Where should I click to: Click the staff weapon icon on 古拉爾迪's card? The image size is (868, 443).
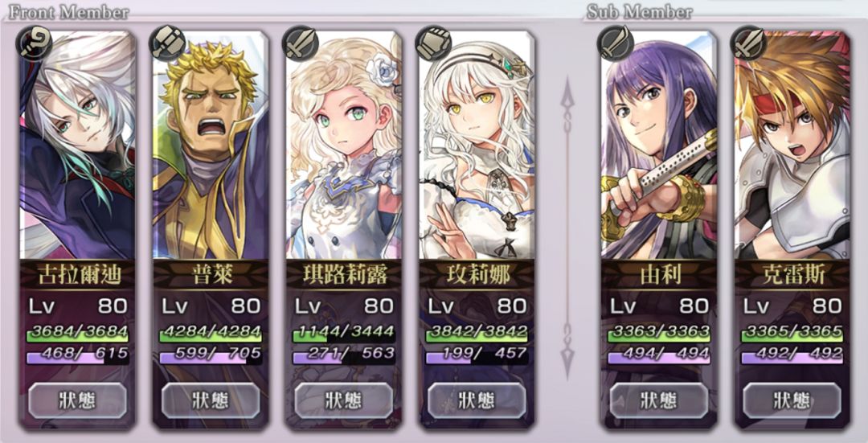point(34,43)
